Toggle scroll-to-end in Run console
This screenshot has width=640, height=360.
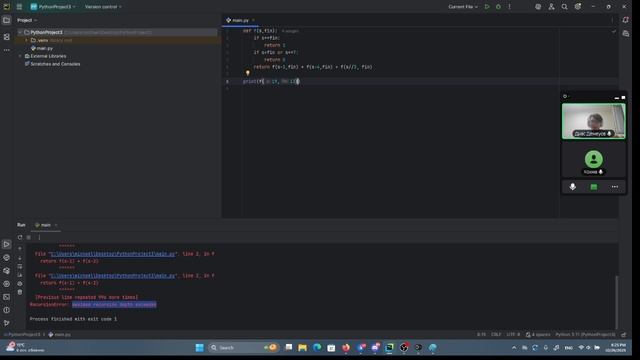pos(20,275)
